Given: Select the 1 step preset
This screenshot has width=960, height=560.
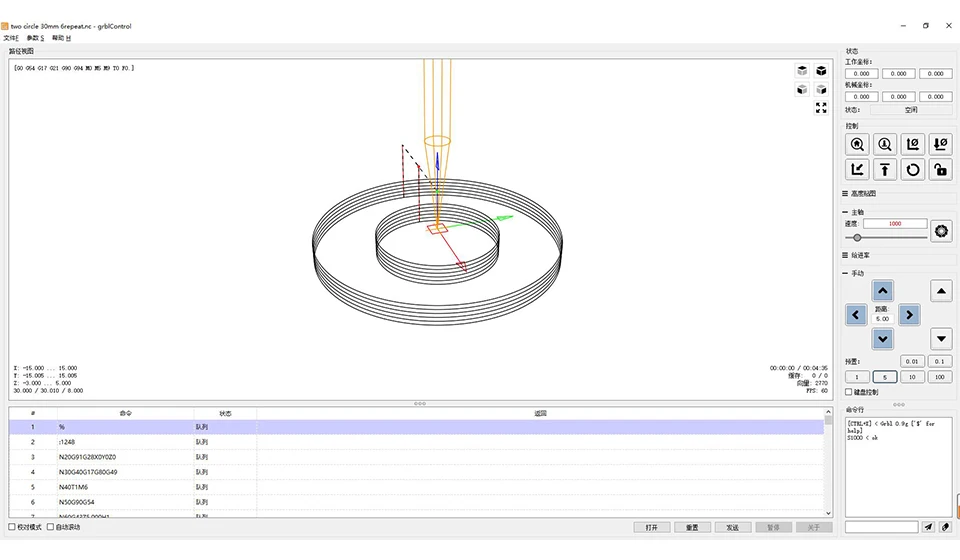Looking at the screenshot, I should [857, 377].
